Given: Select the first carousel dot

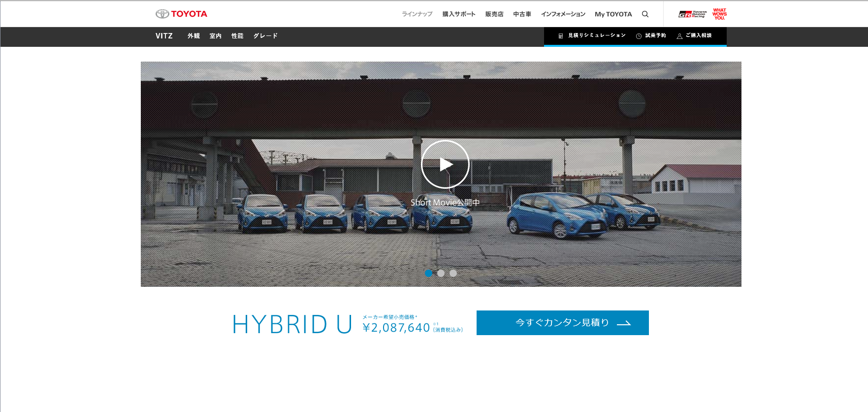Looking at the screenshot, I should pyautogui.click(x=428, y=273).
